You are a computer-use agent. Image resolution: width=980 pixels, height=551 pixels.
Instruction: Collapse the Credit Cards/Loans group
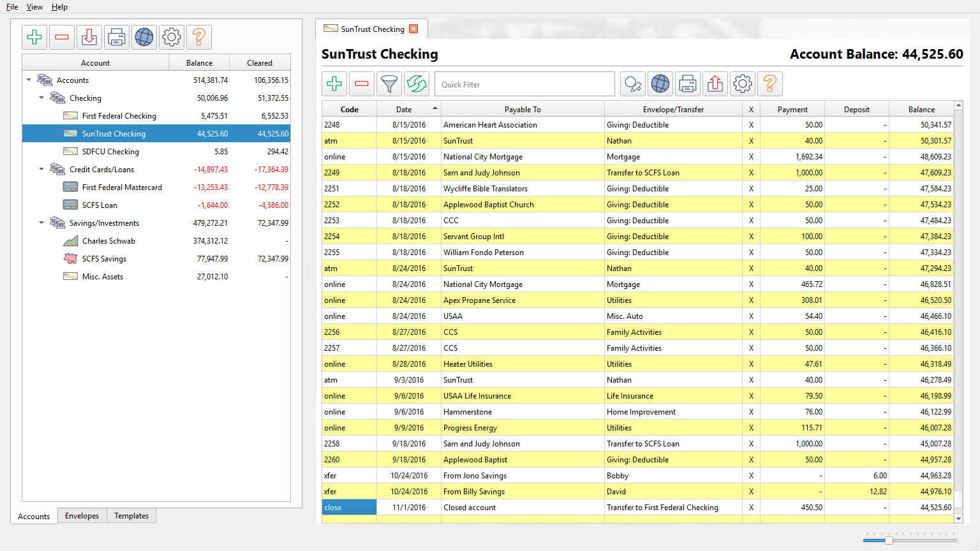[41, 169]
